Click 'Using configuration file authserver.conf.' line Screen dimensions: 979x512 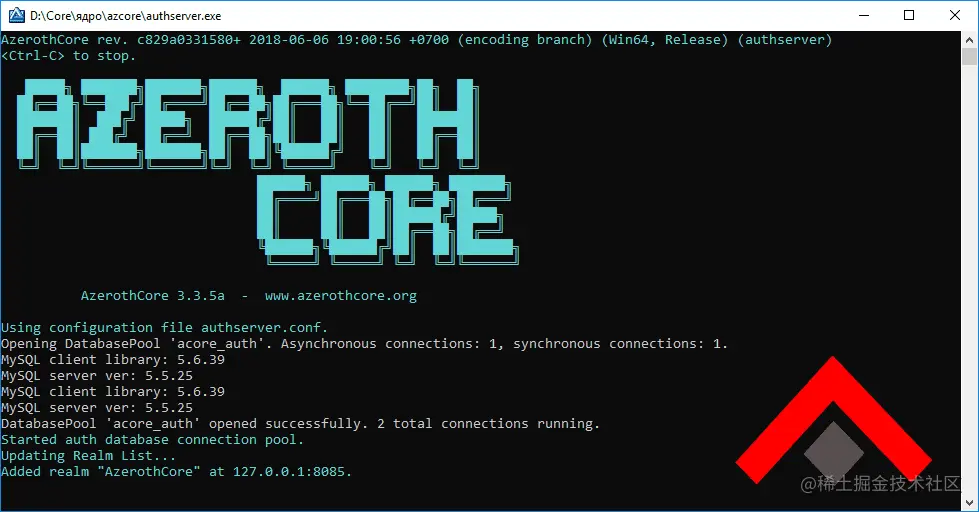[x=164, y=328]
